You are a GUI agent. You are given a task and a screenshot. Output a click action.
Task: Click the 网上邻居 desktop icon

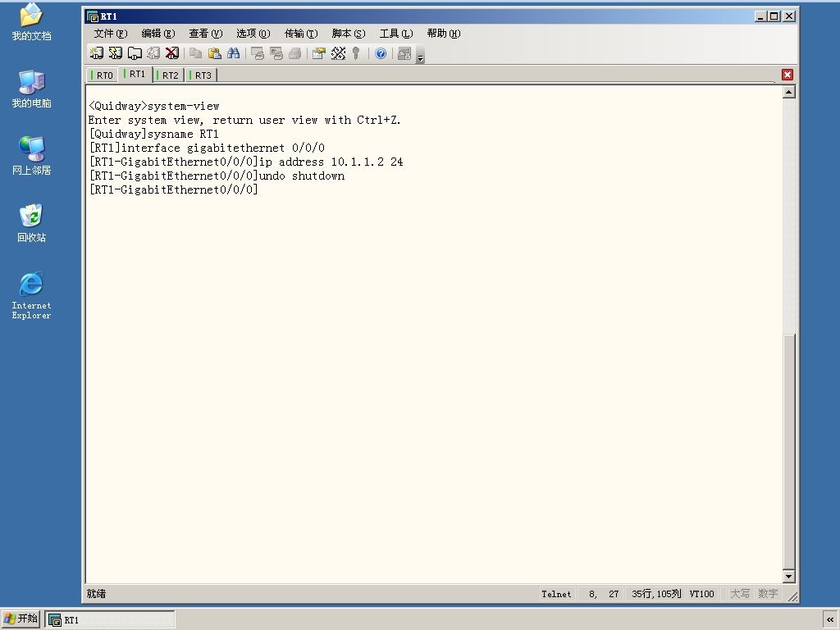click(31, 156)
